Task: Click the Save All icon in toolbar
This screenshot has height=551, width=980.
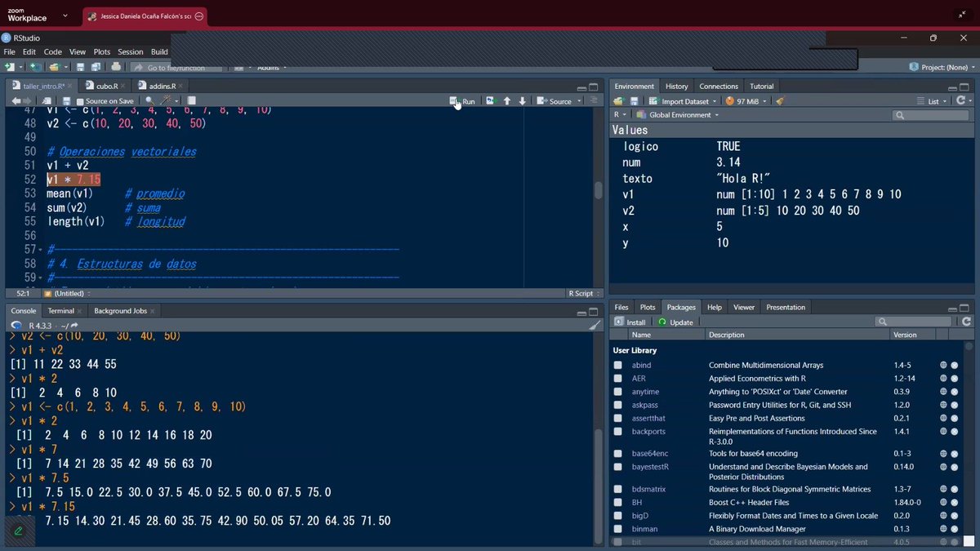Action: (x=96, y=67)
